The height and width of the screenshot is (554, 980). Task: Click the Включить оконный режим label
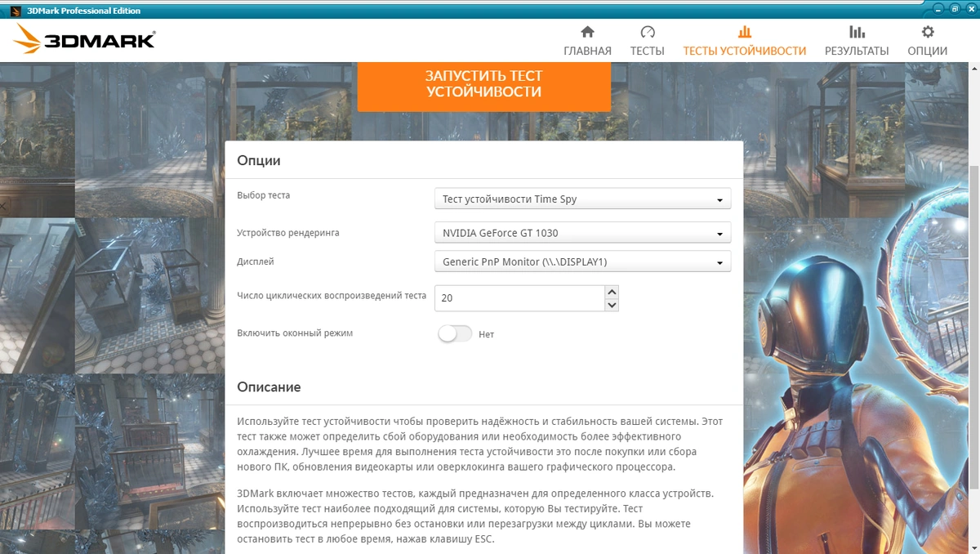295,333
